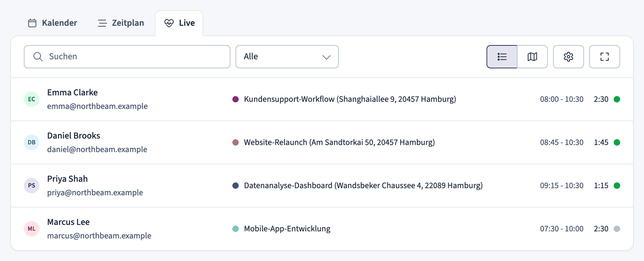Screen dimensions: 644x261
Task: Open the Datenanalyse-Dashboard project entry
Action: tap(363, 185)
